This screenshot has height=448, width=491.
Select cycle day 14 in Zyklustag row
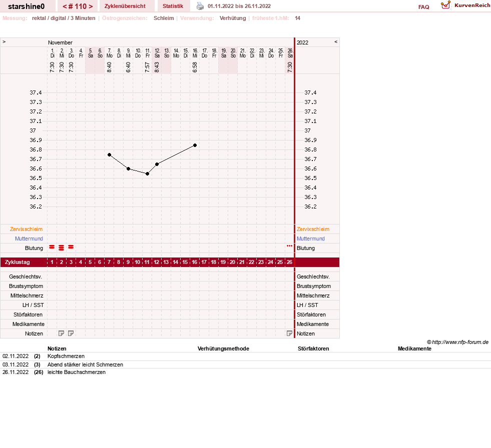176,262
